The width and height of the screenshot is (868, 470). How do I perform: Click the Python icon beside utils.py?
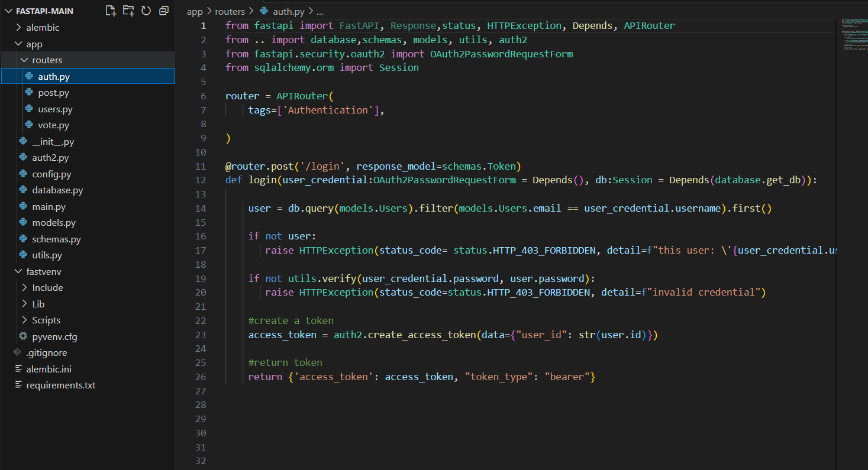23,255
